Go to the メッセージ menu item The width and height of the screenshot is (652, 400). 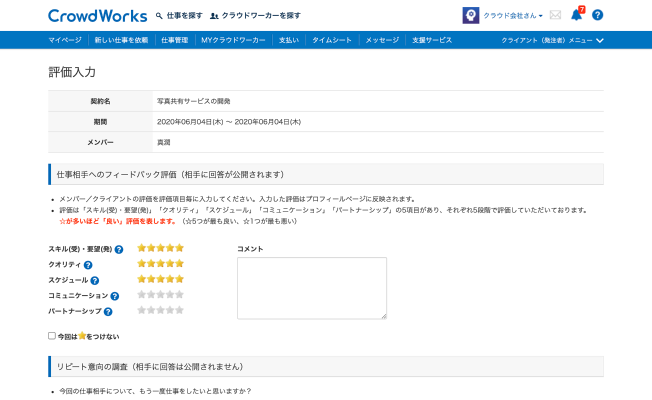pos(382,40)
